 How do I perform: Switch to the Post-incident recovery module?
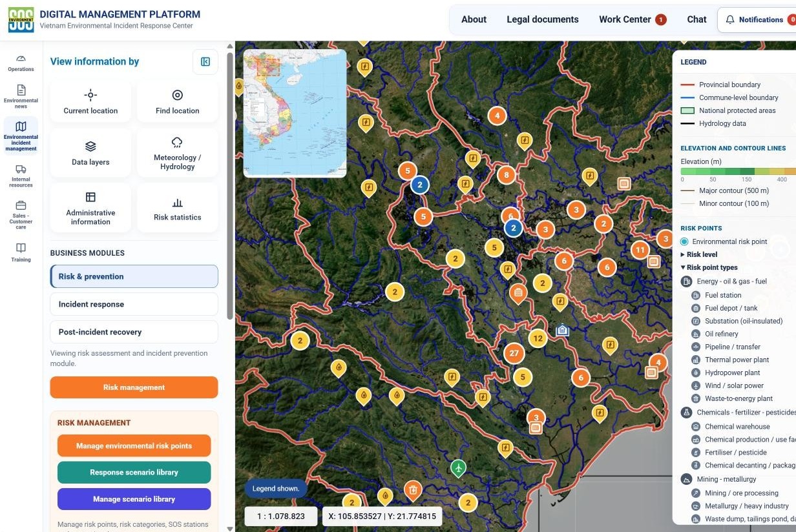pos(134,332)
